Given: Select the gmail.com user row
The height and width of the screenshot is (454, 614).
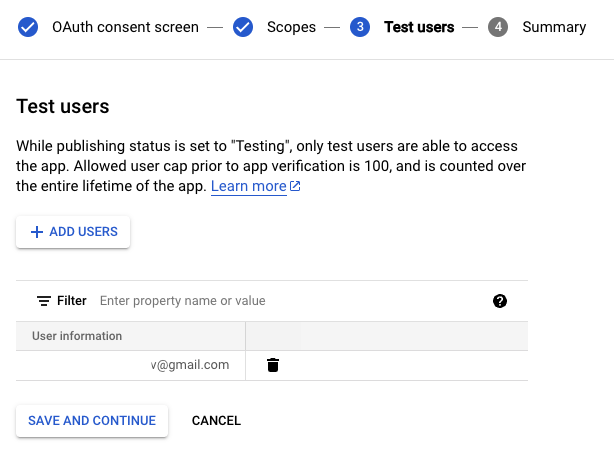Looking at the screenshot, I should tap(272, 365).
